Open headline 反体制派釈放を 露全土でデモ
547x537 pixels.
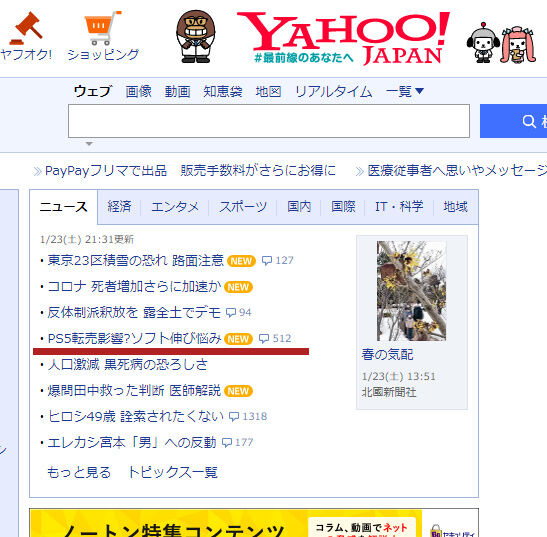[x=134, y=312]
